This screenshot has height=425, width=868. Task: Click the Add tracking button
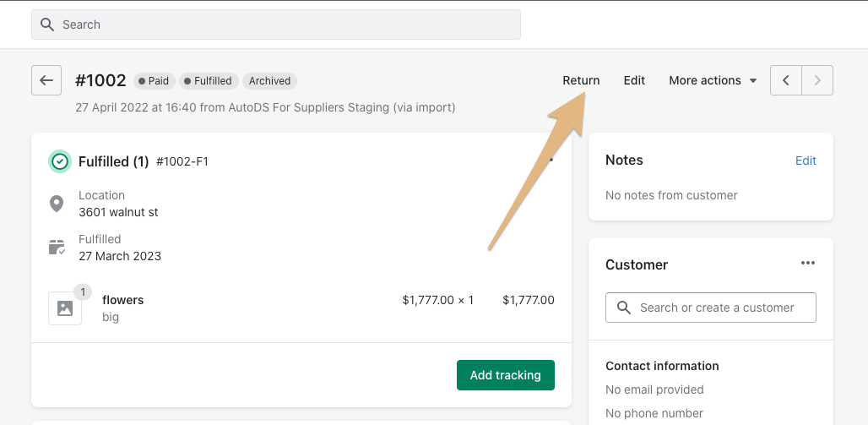(506, 375)
